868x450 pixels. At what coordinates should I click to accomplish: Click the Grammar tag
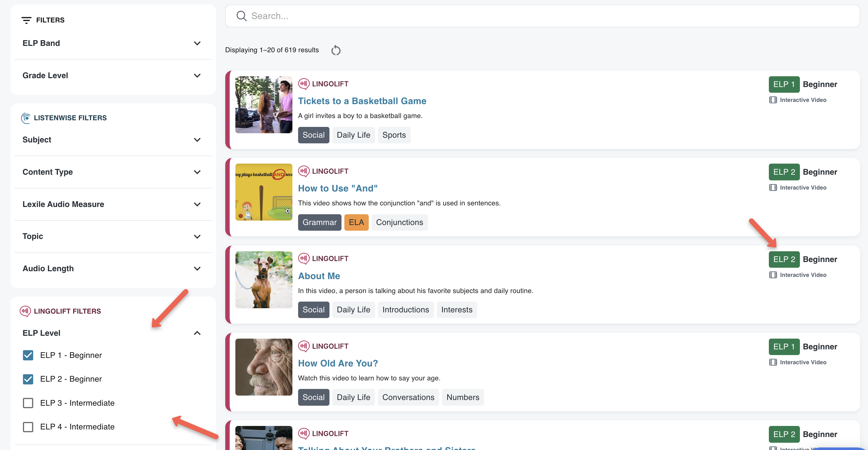pos(319,222)
